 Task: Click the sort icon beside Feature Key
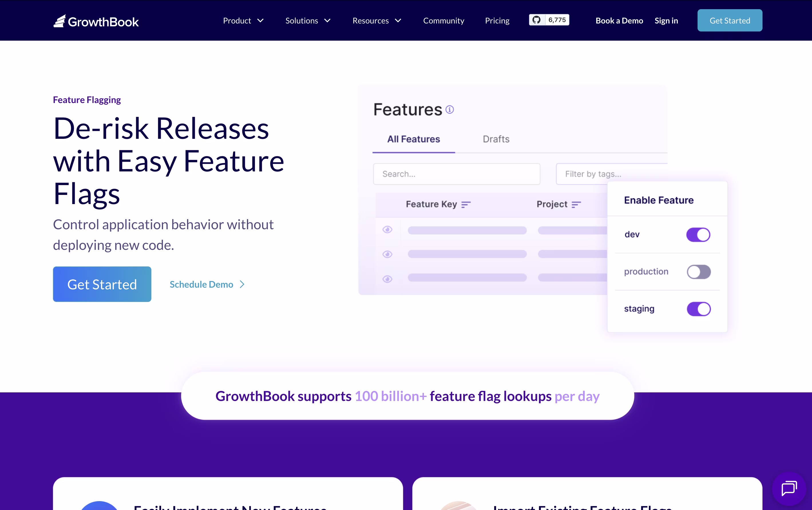click(466, 204)
